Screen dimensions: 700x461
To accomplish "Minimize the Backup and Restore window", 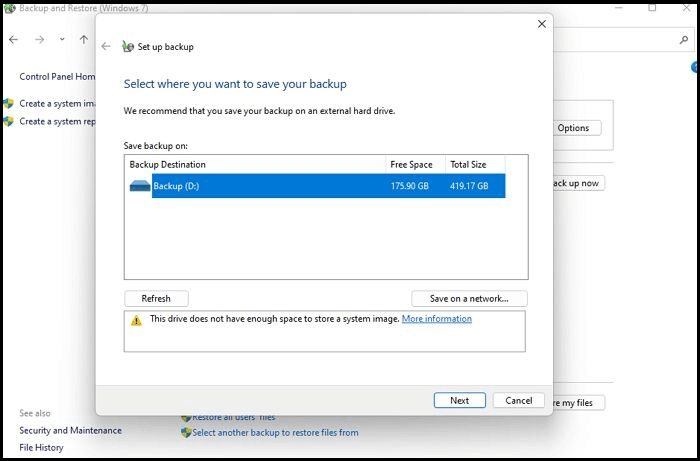I will click(619, 8).
